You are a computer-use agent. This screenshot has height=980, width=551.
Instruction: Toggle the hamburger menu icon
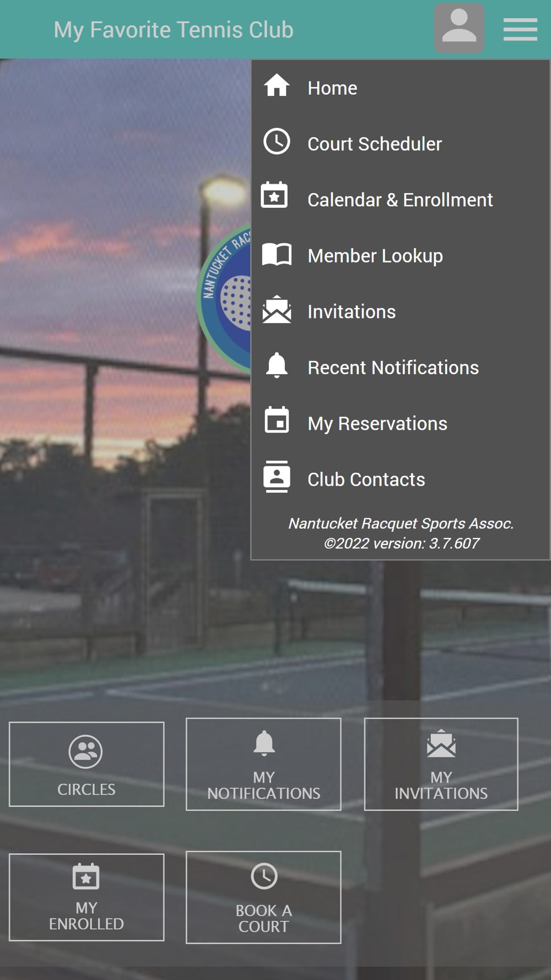[520, 29]
